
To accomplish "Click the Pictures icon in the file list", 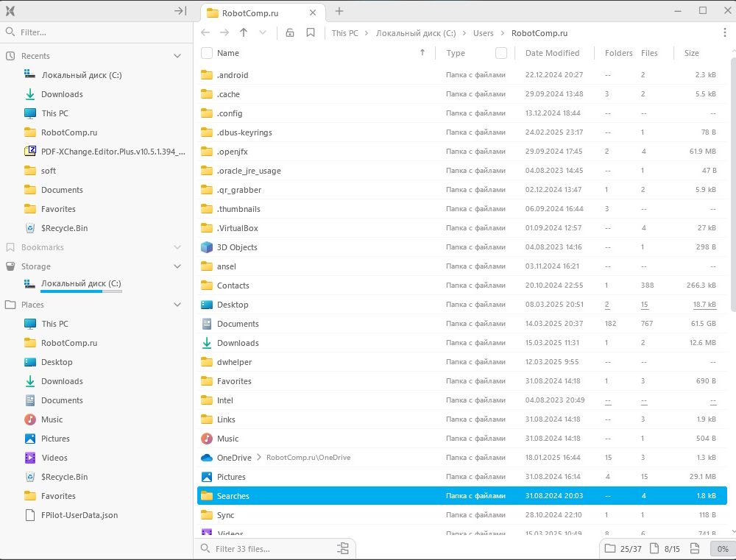I will tap(207, 477).
